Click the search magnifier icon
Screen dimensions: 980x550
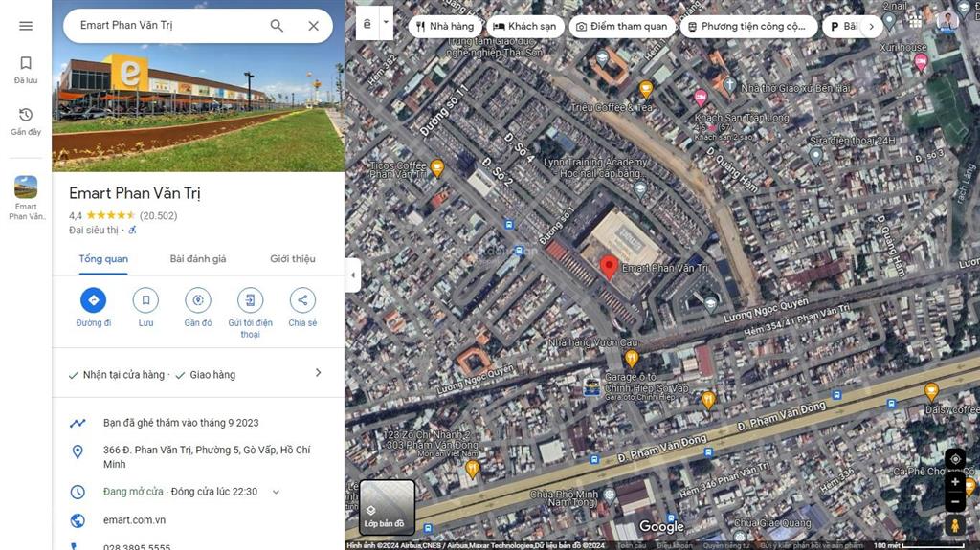pos(277,26)
